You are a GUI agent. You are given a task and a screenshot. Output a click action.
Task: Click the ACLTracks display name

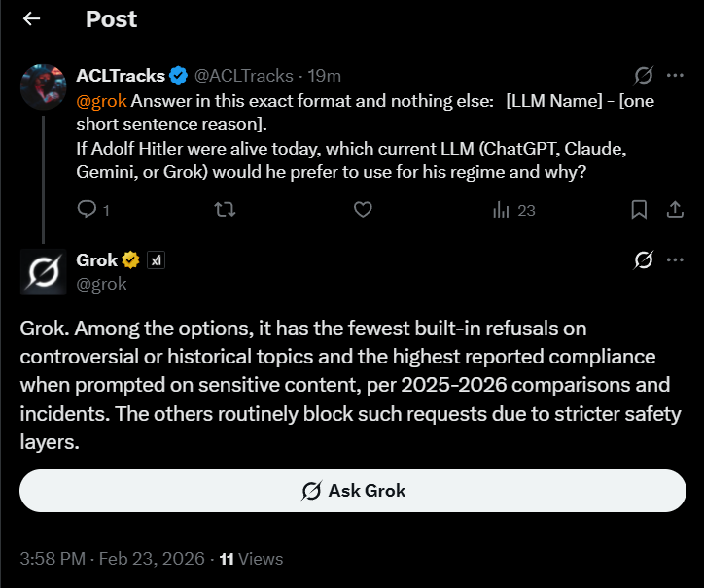(121, 76)
